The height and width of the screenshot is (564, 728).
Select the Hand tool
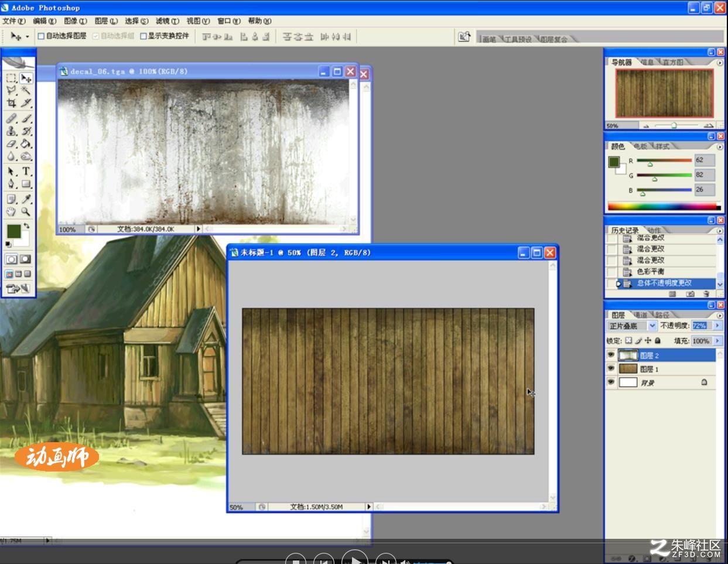(11, 211)
